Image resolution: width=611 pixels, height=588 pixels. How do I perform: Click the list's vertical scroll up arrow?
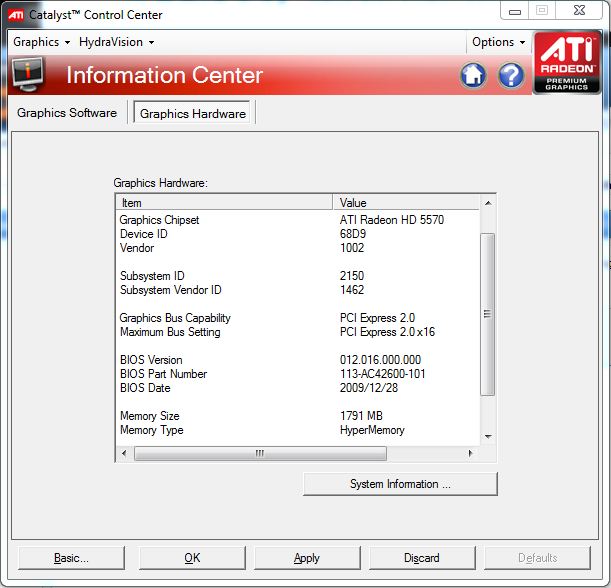(x=488, y=203)
